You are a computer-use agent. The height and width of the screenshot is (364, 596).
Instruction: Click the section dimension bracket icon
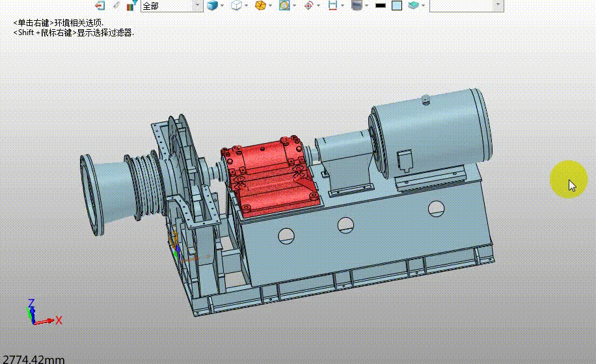pos(332,5)
